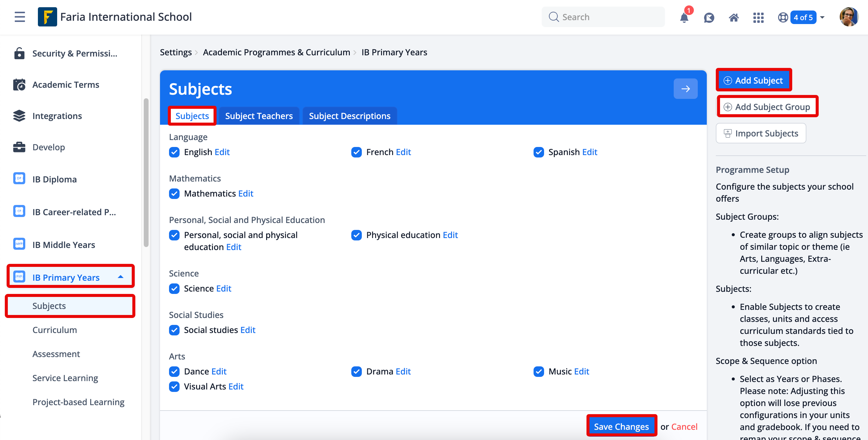Click Edit next to Visual Arts
Screen dimensions: 868x440
(x=236, y=387)
